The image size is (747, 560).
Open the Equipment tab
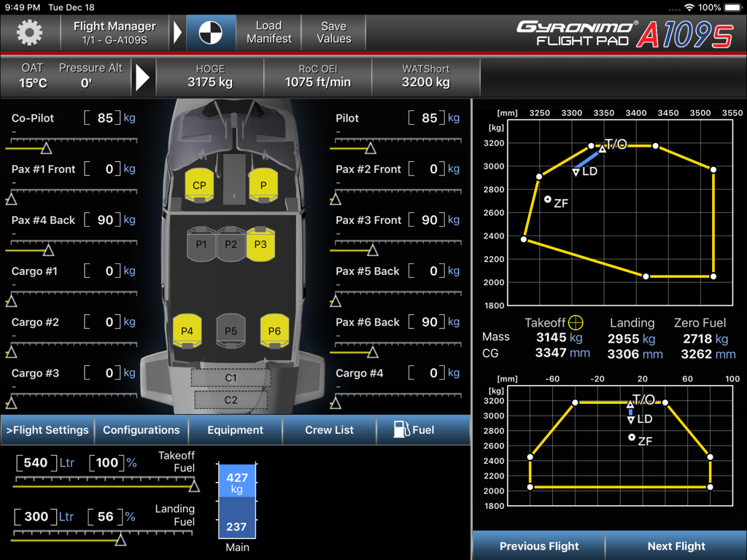coord(235,429)
